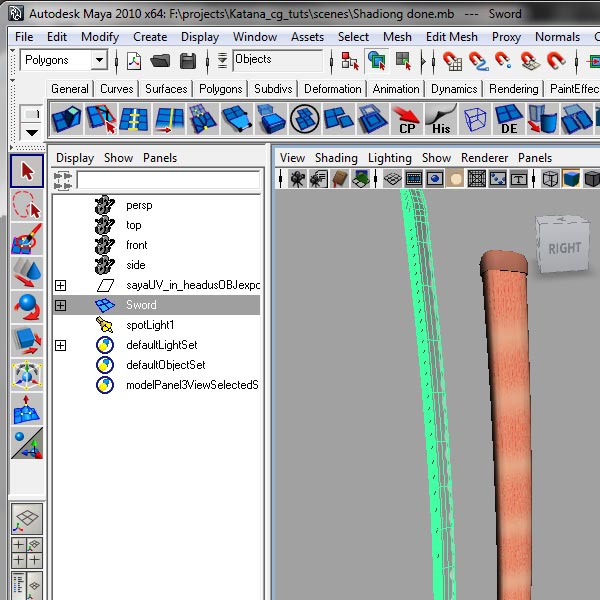Select the Universal Manipulator tool

27,374
